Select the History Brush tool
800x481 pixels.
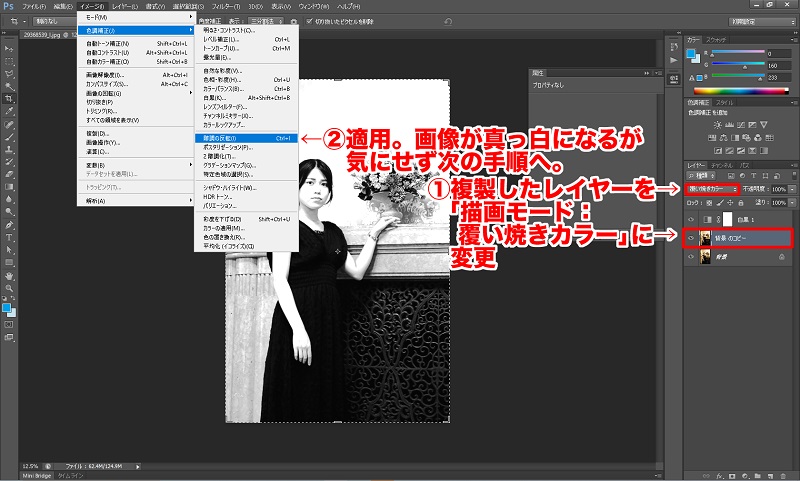click(x=9, y=162)
